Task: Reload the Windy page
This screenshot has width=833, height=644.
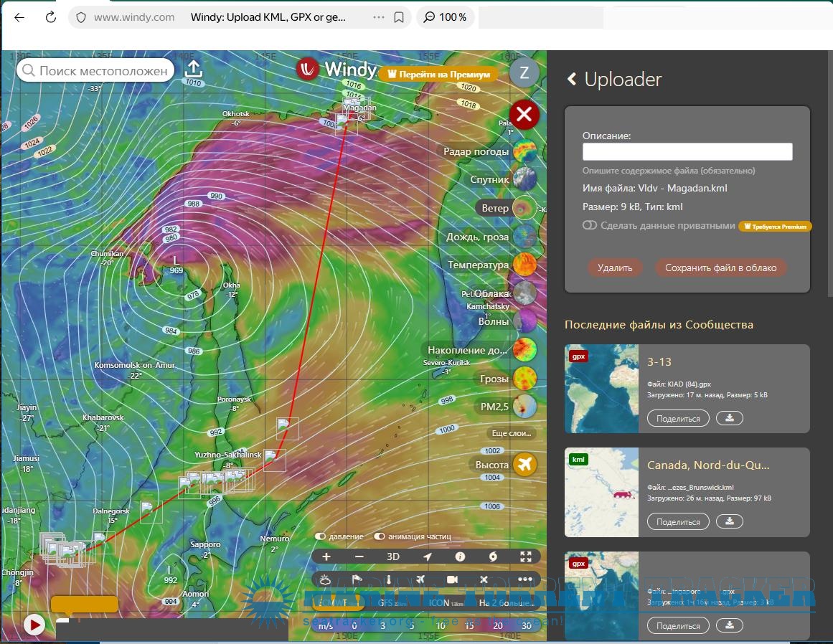Action: (51, 17)
